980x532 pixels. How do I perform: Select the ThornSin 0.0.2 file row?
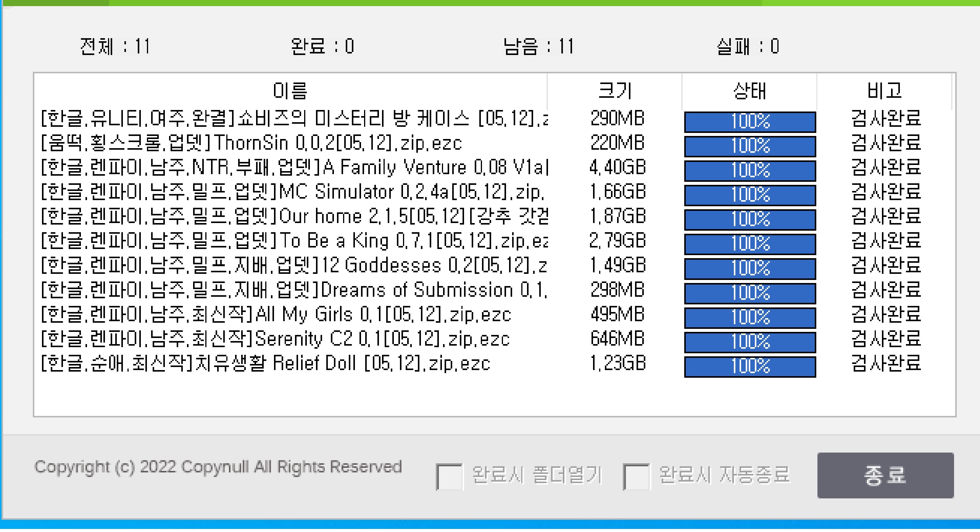[251, 143]
